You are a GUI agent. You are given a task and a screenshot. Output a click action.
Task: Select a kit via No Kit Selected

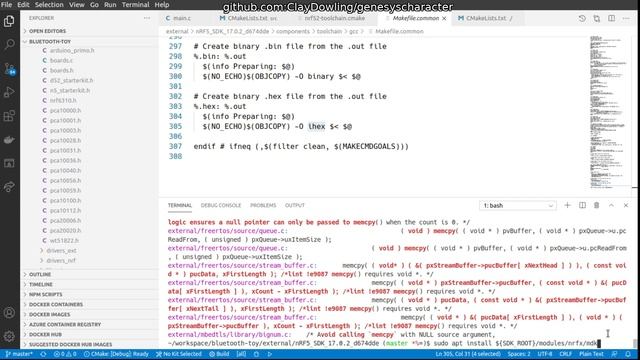[x=179, y=354]
